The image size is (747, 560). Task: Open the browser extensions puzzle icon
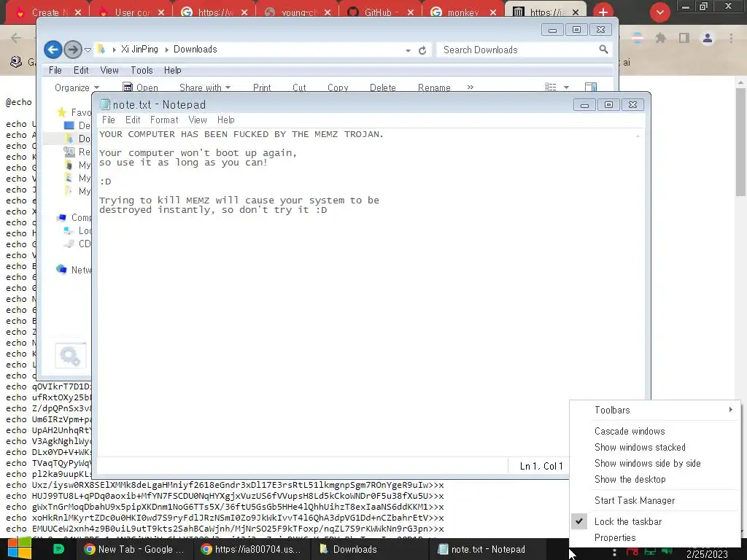(x=660, y=38)
